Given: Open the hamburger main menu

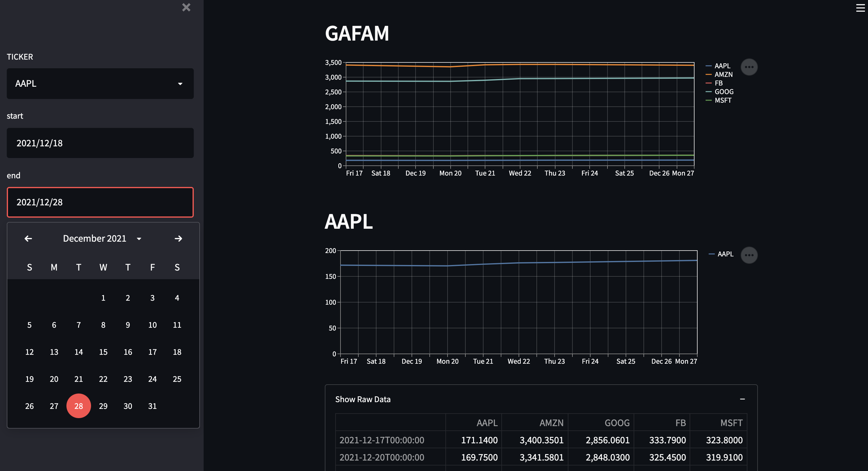Looking at the screenshot, I should click(x=860, y=8).
